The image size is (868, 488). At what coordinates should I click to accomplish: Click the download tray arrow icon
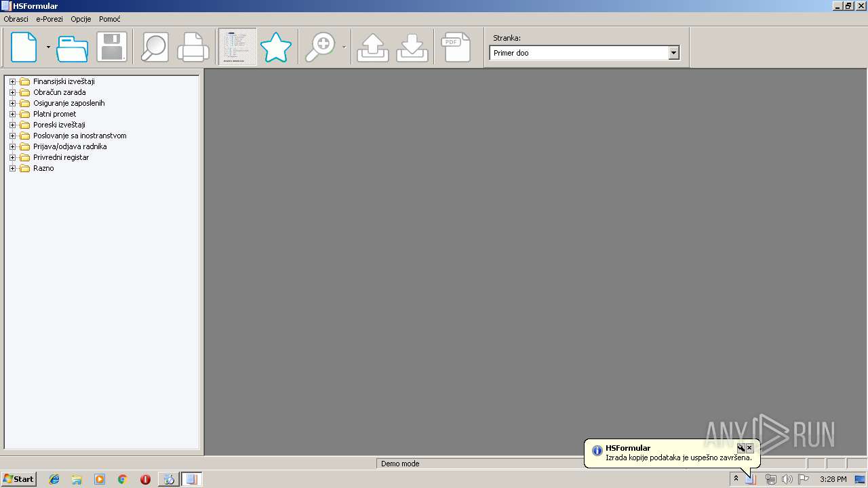(412, 47)
